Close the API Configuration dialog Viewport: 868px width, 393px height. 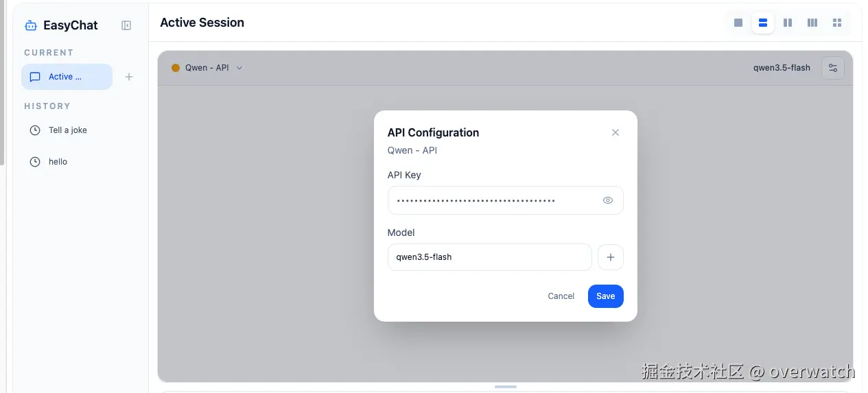[x=615, y=132]
